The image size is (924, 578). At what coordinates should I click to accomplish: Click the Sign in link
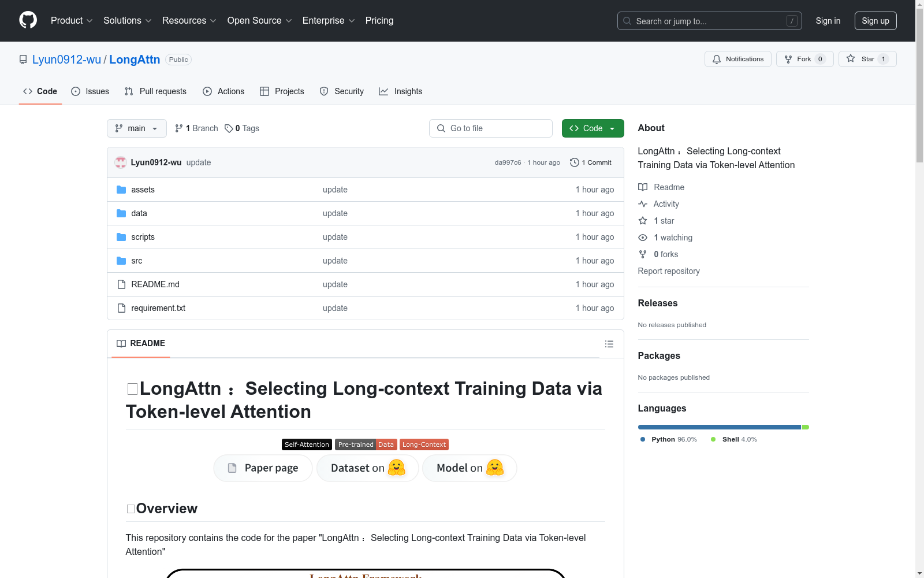(828, 21)
